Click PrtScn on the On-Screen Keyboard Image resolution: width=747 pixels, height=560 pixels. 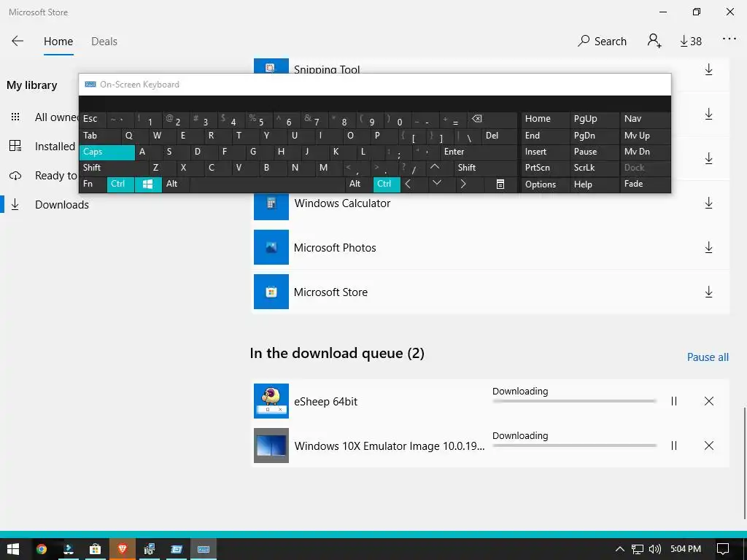(x=545, y=168)
